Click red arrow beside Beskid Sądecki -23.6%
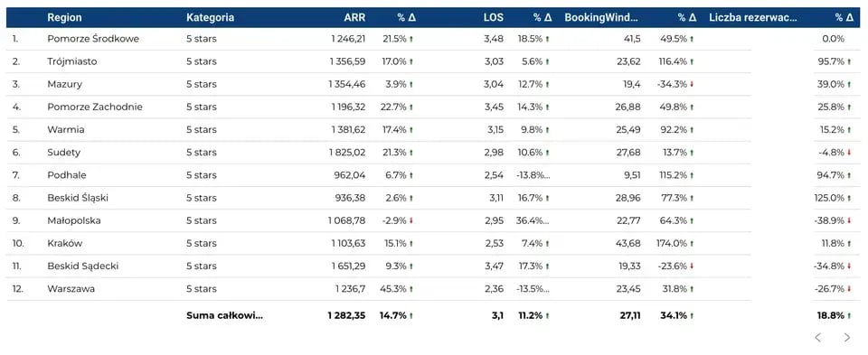Screen dimensions: 868x355 pyautogui.click(x=692, y=266)
